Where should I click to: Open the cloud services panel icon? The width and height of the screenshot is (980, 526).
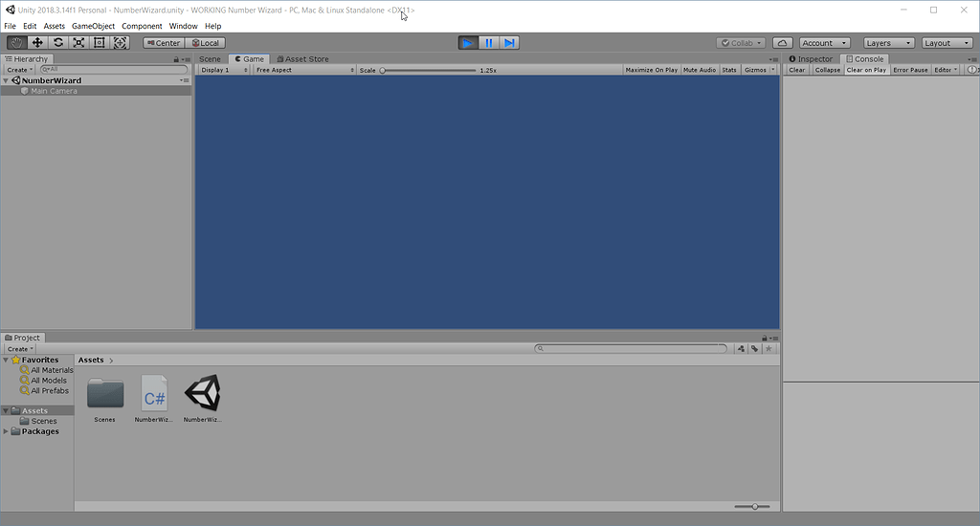(783, 43)
